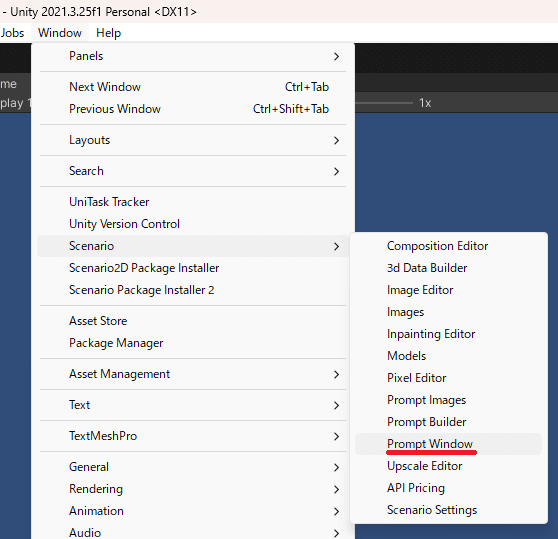Open the Asset Store window
The image size is (558, 539).
tap(193, 321)
